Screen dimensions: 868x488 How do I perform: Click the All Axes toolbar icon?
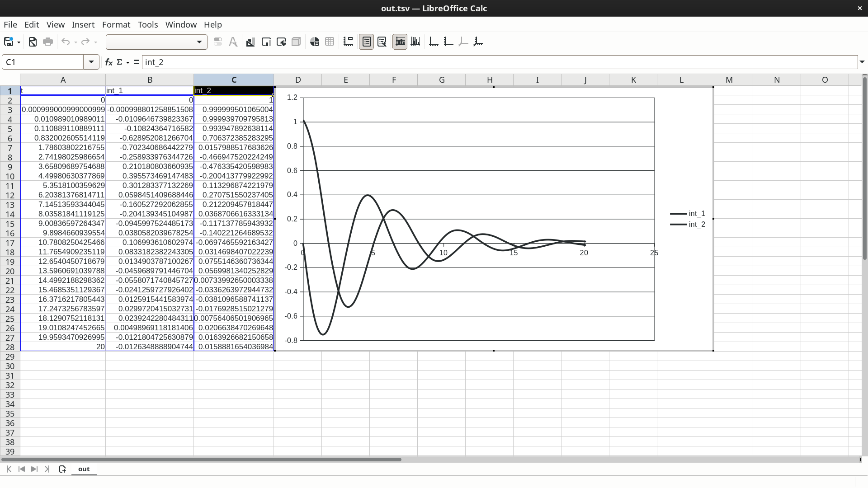point(478,42)
